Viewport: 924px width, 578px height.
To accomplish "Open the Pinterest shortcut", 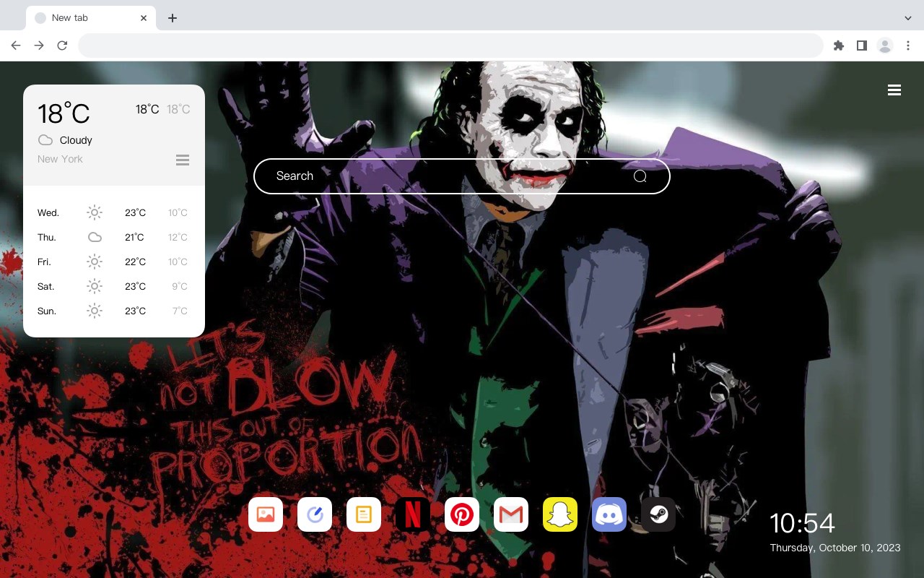I will tap(462, 514).
